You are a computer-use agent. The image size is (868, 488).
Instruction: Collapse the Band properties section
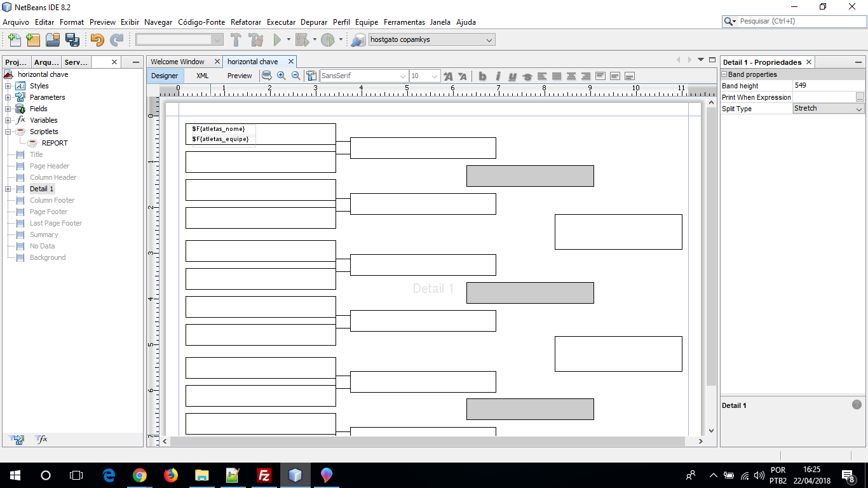tap(724, 74)
